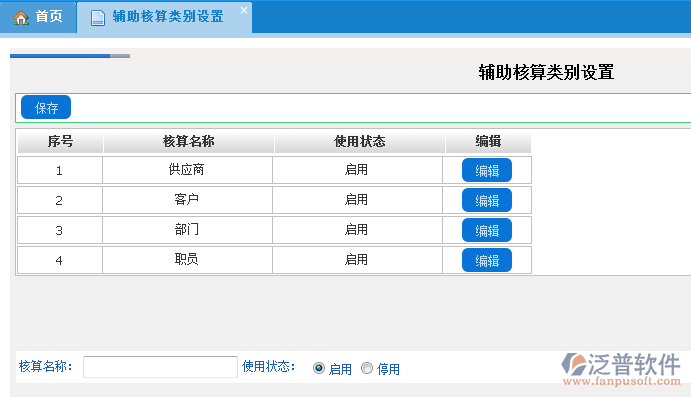
Task: Click the 保存 button
Action: coord(46,108)
